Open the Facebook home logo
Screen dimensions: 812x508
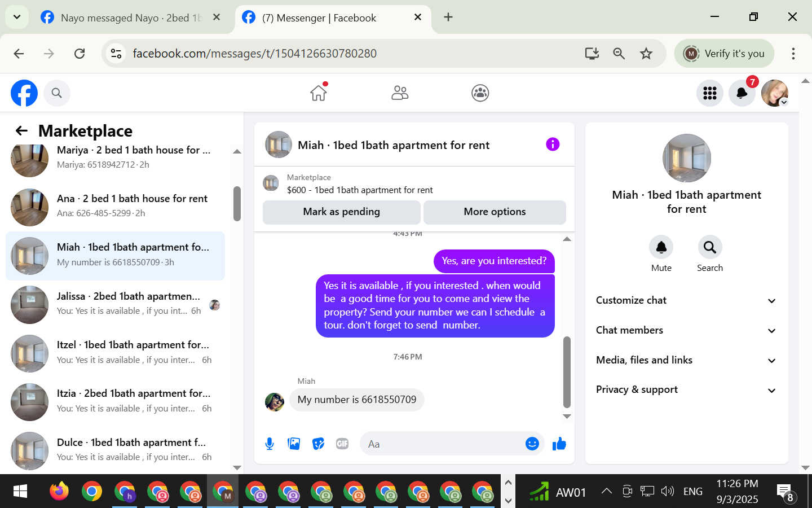point(24,93)
